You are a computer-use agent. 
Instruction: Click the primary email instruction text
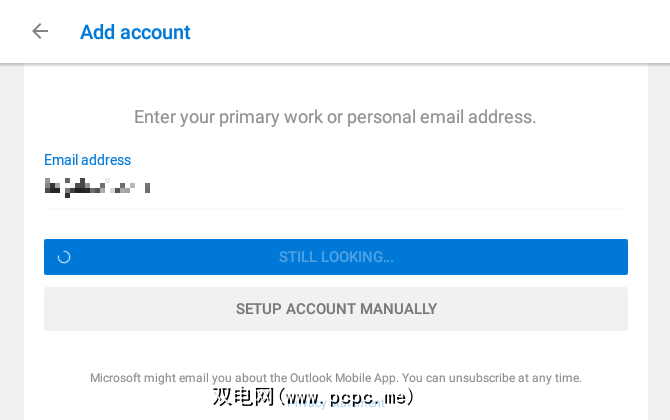pyautogui.click(x=335, y=117)
